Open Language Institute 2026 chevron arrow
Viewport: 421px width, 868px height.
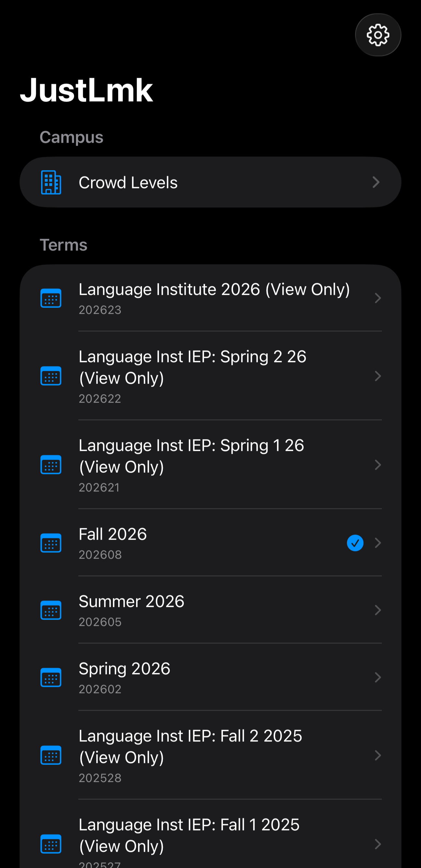click(378, 298)
